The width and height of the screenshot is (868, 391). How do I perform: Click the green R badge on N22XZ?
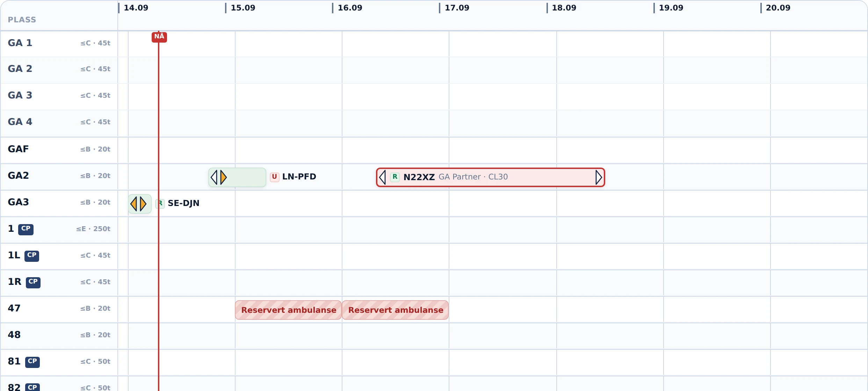(x=395, y=177)
